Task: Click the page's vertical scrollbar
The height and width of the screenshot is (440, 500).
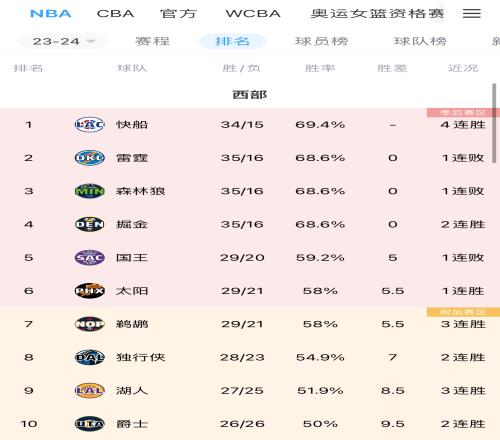Action: coord(494,123)
